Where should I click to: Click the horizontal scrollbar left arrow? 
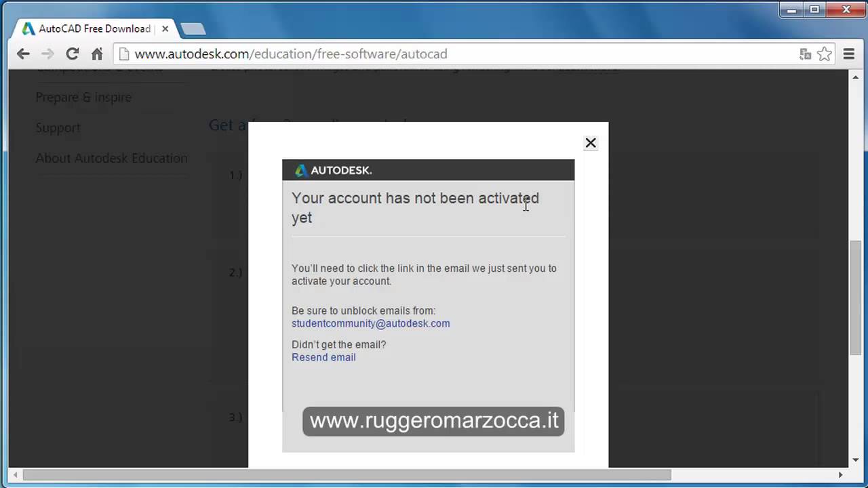(14, 474)
